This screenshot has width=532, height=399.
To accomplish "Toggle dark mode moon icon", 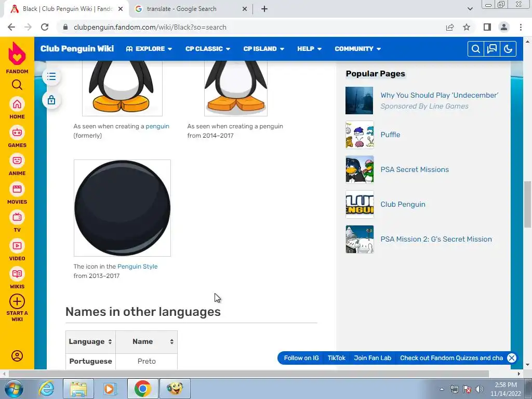I will [508, 49].
